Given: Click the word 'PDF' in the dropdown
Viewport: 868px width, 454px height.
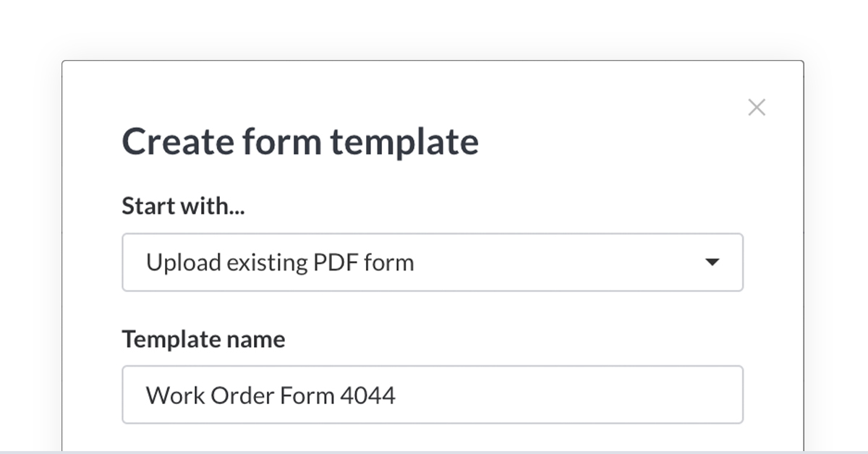Looking at the screenshot, I should click(x=335, y=262).
